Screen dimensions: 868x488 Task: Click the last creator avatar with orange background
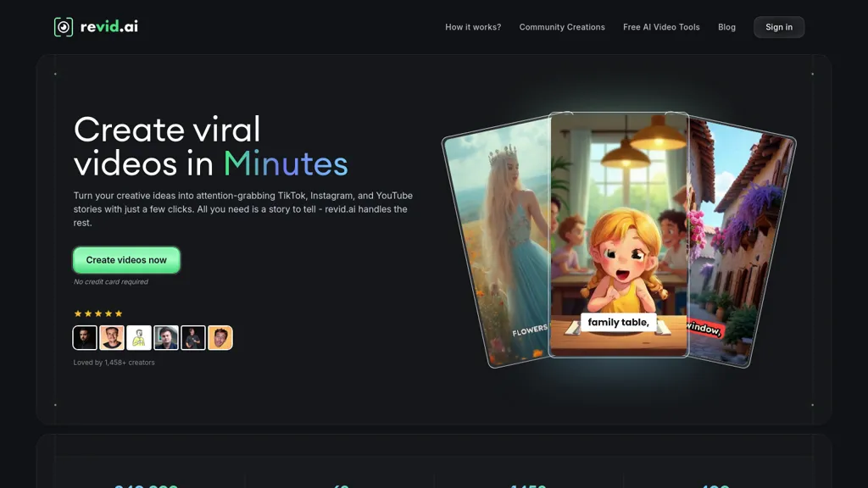point(220,338)
